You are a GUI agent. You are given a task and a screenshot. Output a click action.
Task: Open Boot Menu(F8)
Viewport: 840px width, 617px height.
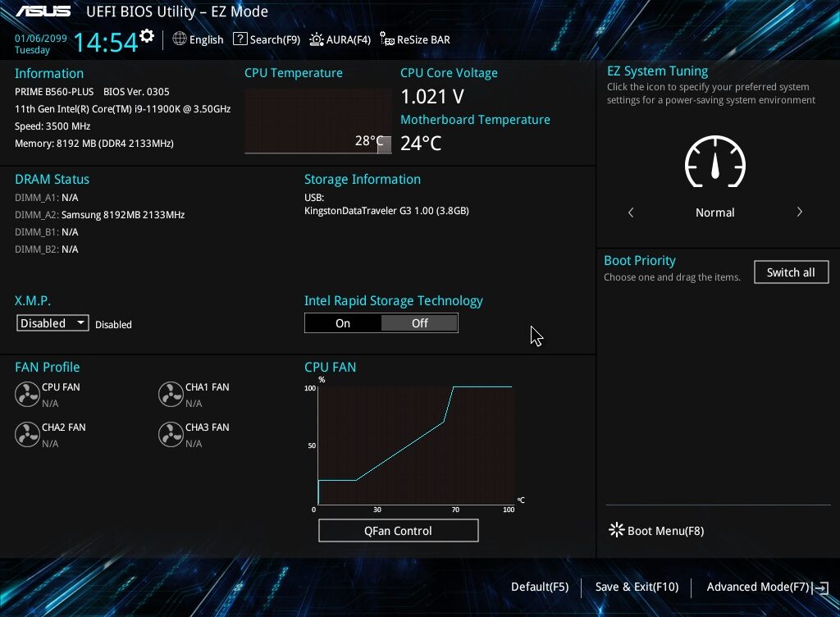(x=665, y=531)
